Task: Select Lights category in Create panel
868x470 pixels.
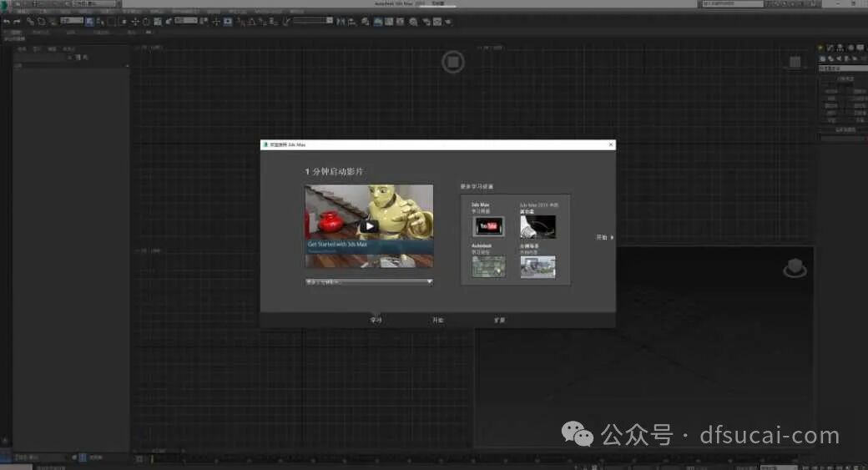Action: (839, 58)
